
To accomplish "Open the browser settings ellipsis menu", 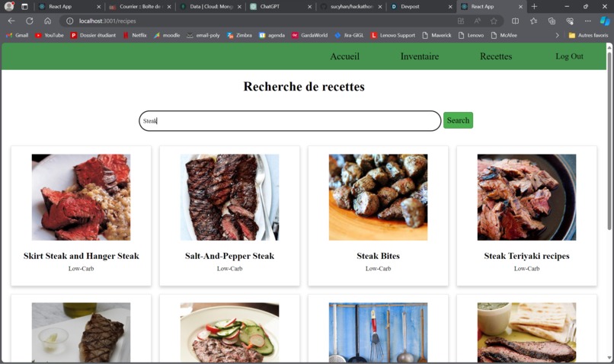I will coord(588,21).
